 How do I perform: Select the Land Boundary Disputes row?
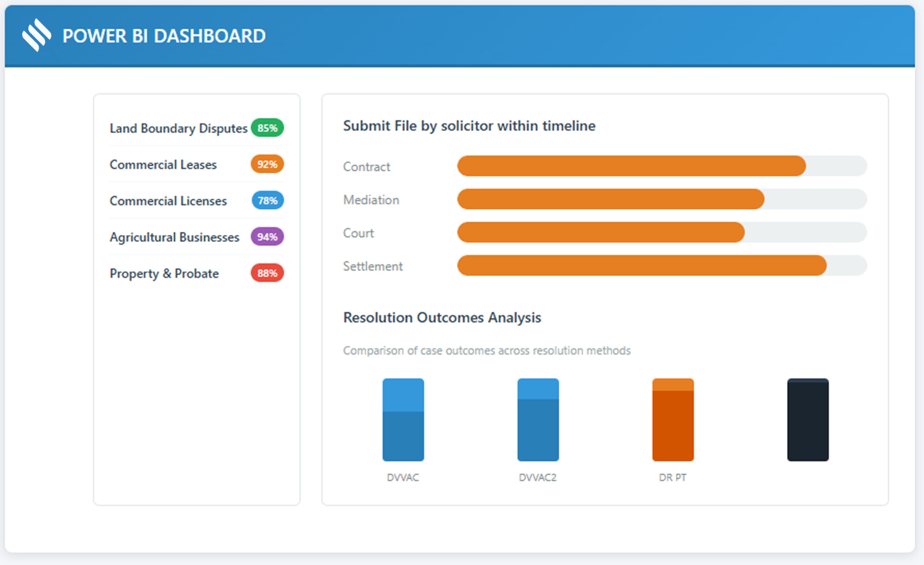pyautogui.click(x=178, y=128)
